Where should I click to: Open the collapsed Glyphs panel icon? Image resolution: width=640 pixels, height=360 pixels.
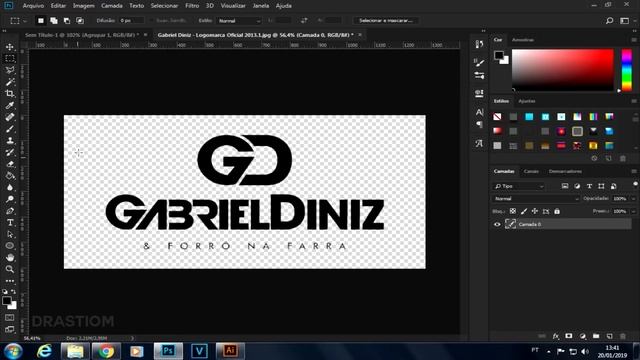pyautogui.click(x=479, y=143)
